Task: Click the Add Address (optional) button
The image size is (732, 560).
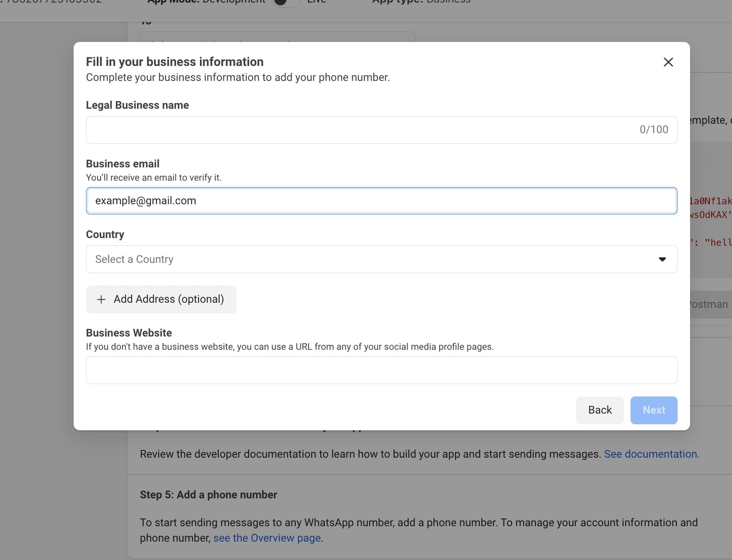Action: [x=161, y=299]
